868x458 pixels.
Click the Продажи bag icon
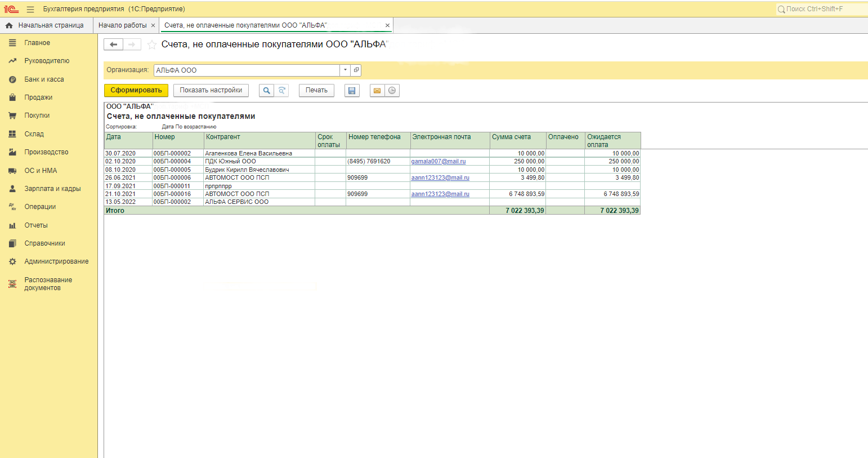tap(12, 97)
